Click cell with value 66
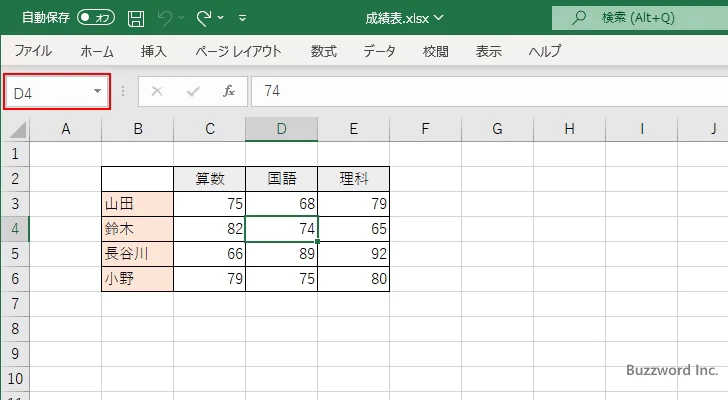This screenshot has height=400, width=728. point(209,254)
